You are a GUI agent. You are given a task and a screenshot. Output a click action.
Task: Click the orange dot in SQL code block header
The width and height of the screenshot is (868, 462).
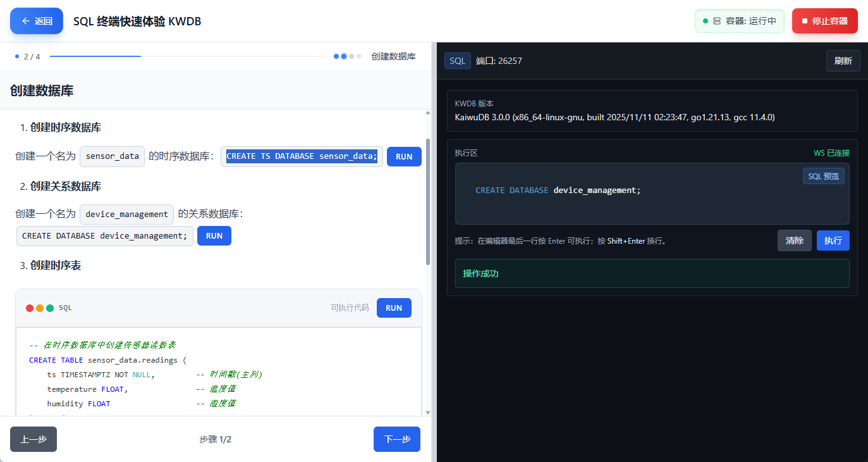[x=40, y=308]
